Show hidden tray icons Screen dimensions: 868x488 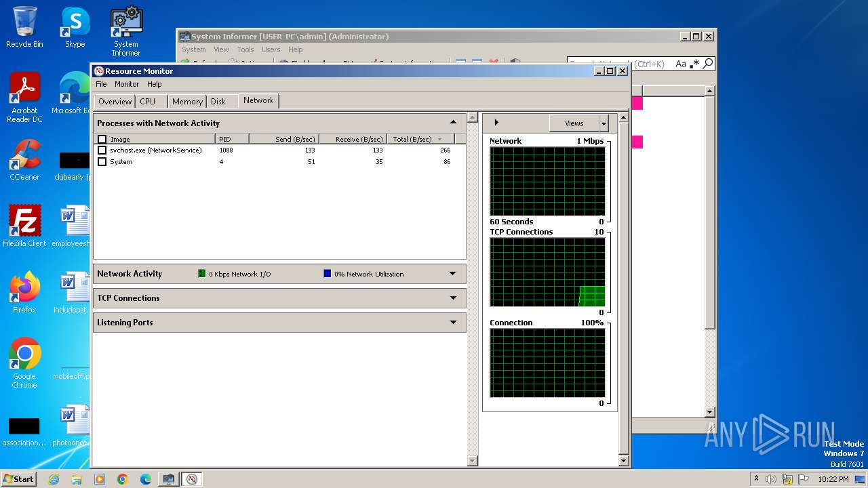(x=757, y=479)
